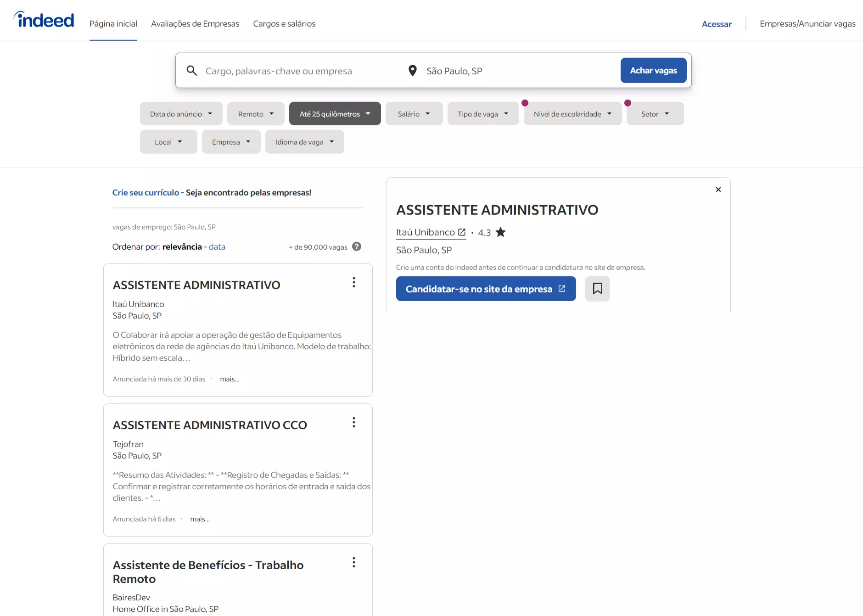This screenshot has width=863, height=616.
Task: Expand the Empresa filter
Action: click(231, 142)
